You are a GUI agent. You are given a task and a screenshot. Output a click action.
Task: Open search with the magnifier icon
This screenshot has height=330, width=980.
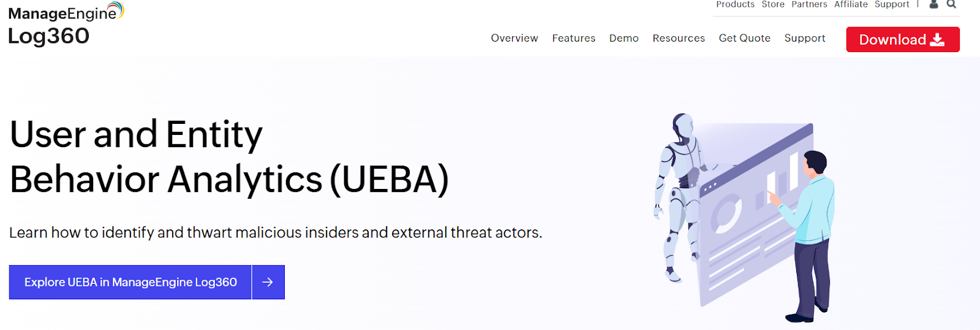pos(951,4)
